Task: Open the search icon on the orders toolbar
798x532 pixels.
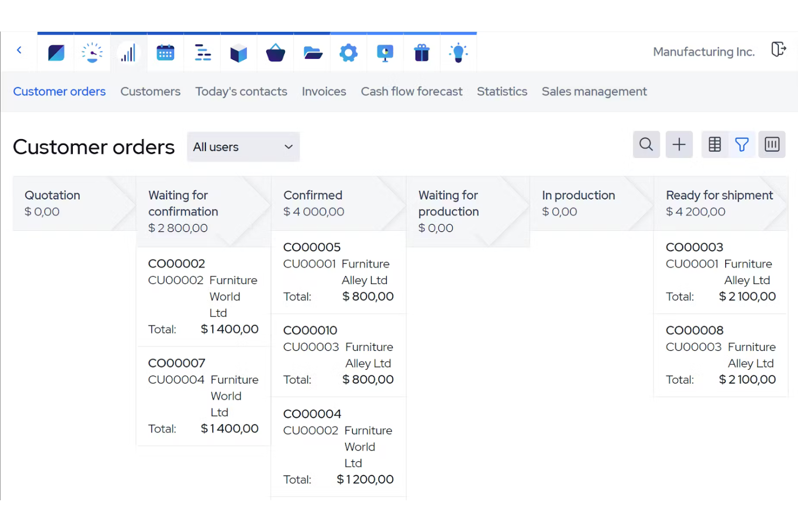Action: pos(646,144)
